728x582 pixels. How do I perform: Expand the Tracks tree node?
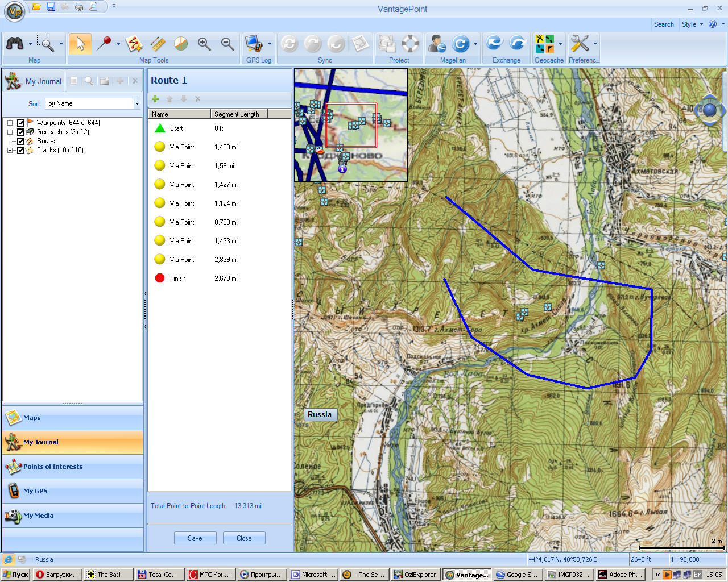point(10,150)
